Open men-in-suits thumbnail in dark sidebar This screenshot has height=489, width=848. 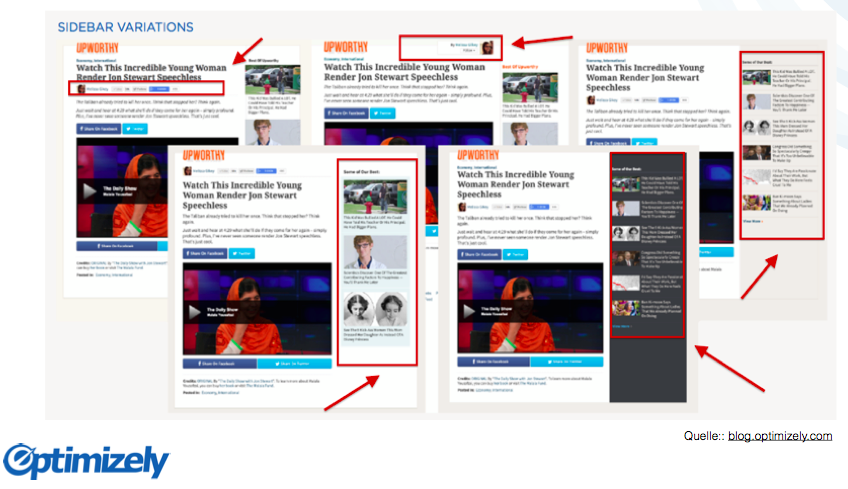click(626, 258)
